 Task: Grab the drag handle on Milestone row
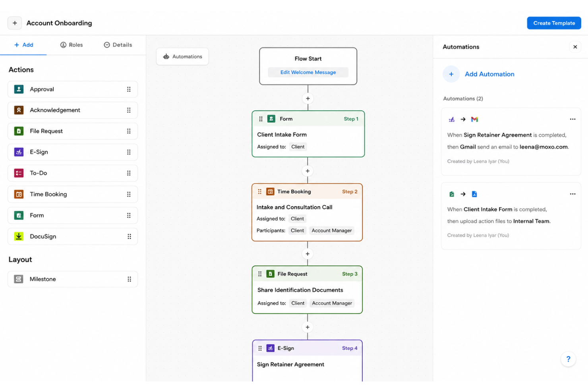point(129,279)
